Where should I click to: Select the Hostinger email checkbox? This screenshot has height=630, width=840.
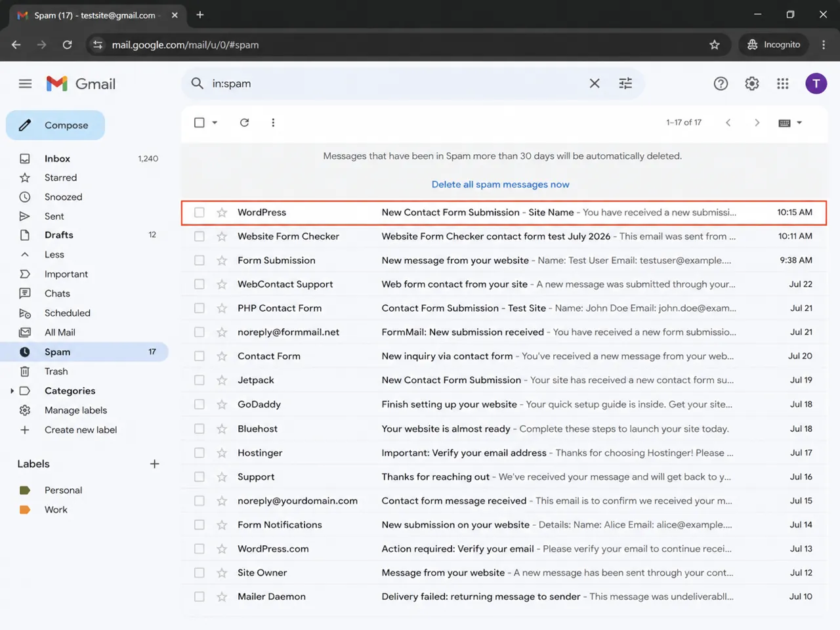point(199,453)
